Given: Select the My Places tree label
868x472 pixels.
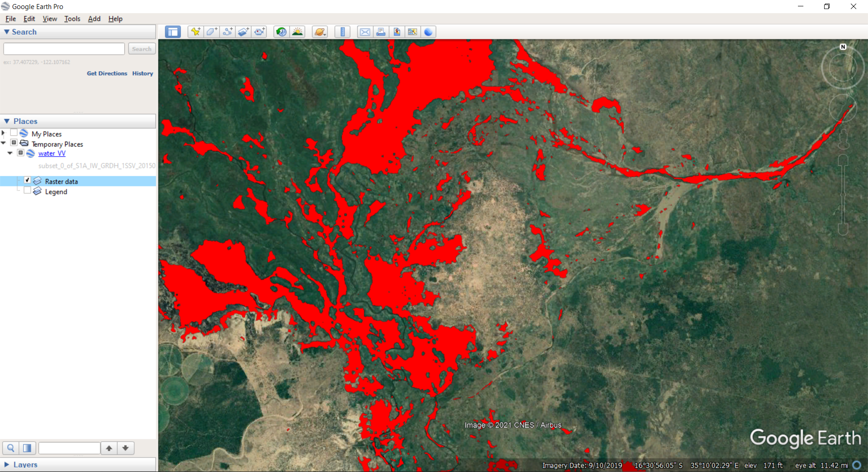Looking at the screenshot, I should pyautogui.click(x=47, y=134).
